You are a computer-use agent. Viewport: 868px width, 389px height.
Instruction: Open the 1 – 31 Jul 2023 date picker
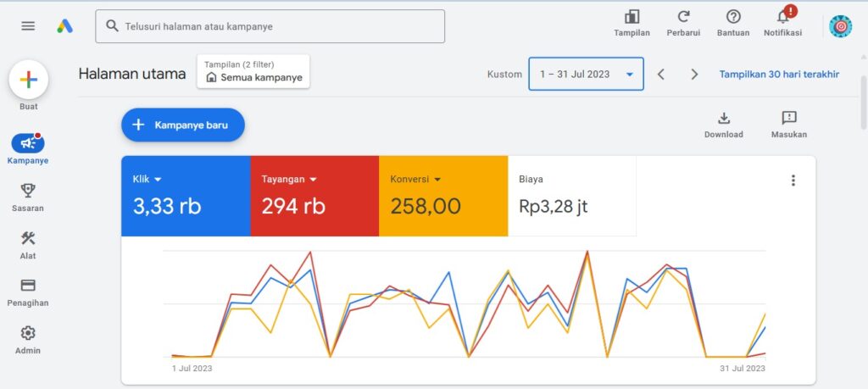(586, 74)
